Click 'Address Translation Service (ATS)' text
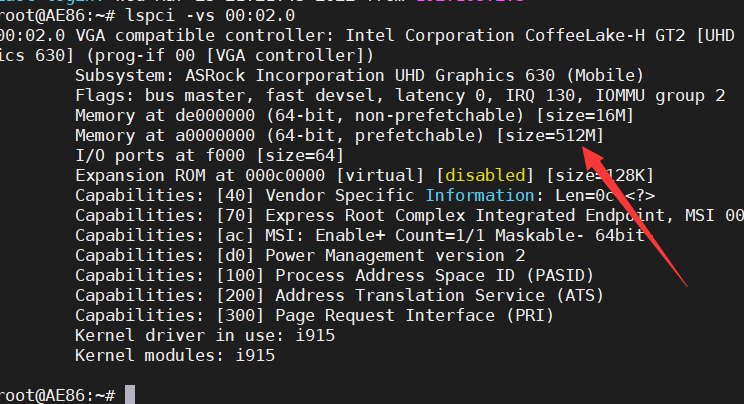Image resolution: width=744 pixels, height=404 pixels. coord(439,296)
